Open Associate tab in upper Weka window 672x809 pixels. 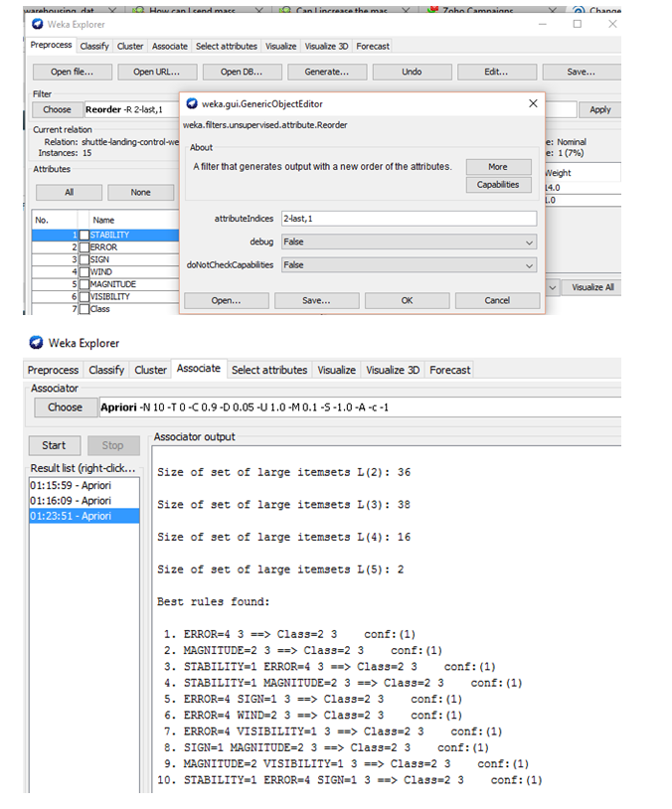coord(170,47)
